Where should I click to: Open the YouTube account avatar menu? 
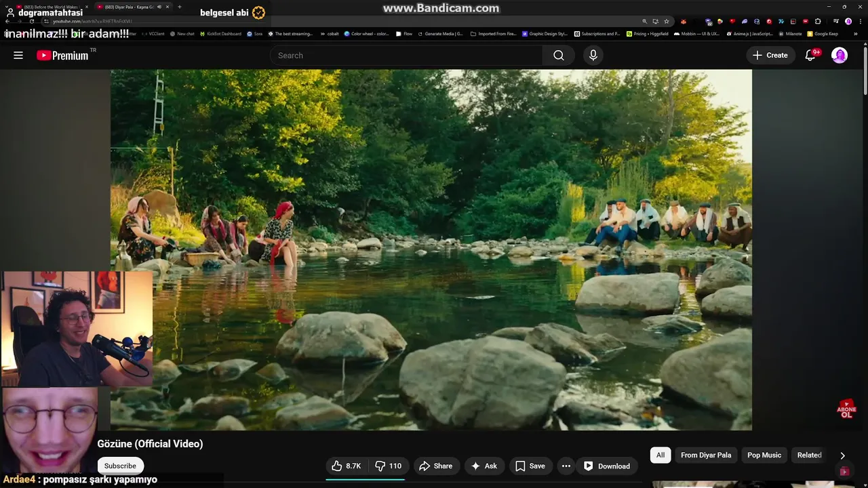pyautogui.click(x=840, y=56)
